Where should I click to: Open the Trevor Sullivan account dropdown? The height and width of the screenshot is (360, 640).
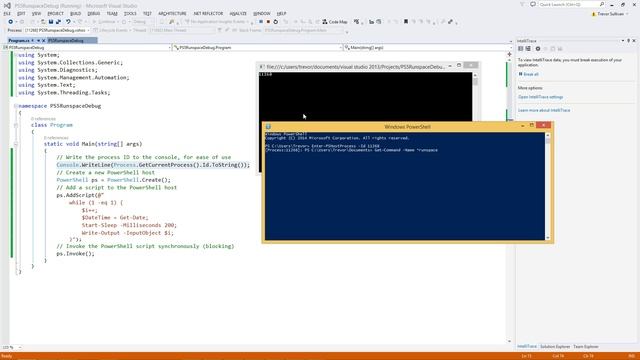(610, 14)
